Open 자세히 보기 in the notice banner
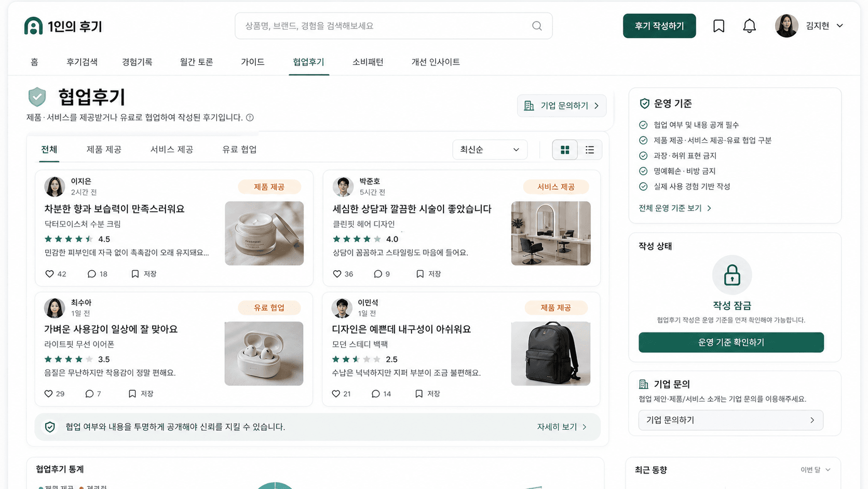 (x=562, y=427)
